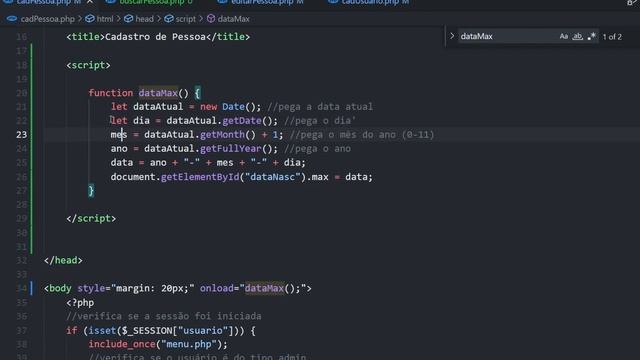Click the head element icon in breadcrumb
The width and height of the screenshot is (640, 360).
129,19
